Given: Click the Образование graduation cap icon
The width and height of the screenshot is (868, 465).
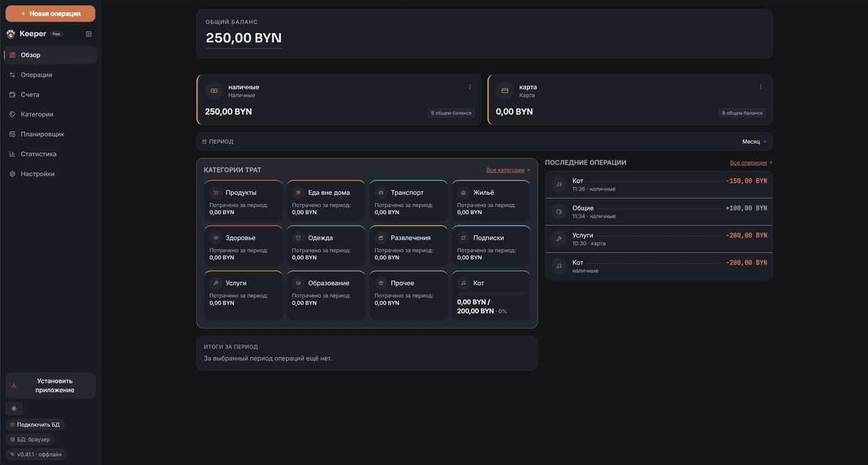Looking at the screenshot, I should click(298, 283).
